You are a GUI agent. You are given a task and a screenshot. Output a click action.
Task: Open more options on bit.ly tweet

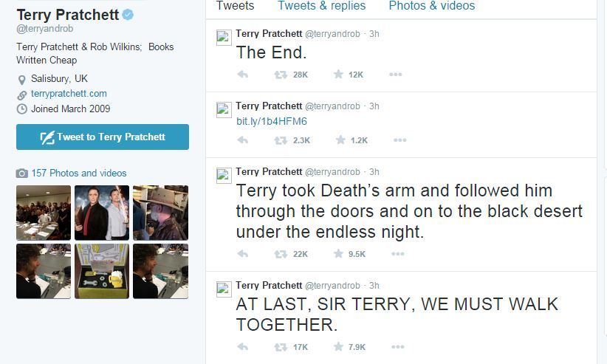(x=399, y=140)
